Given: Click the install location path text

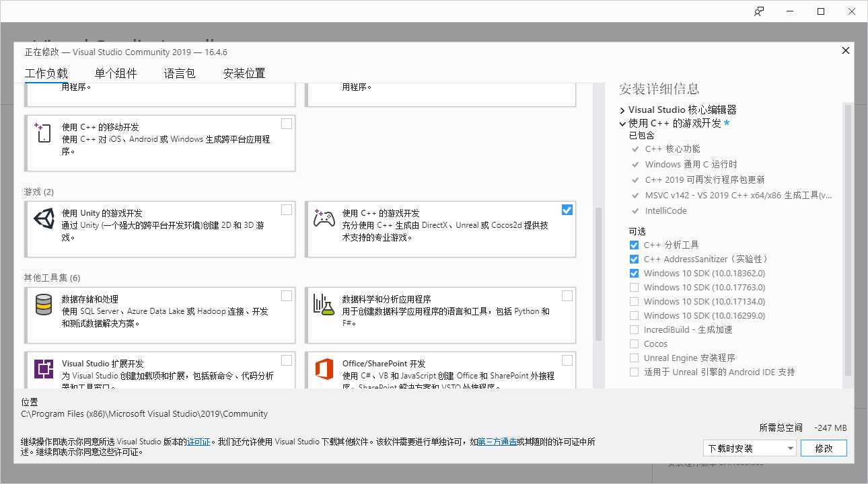Looking at the screenshot, I should click(144, 414).
